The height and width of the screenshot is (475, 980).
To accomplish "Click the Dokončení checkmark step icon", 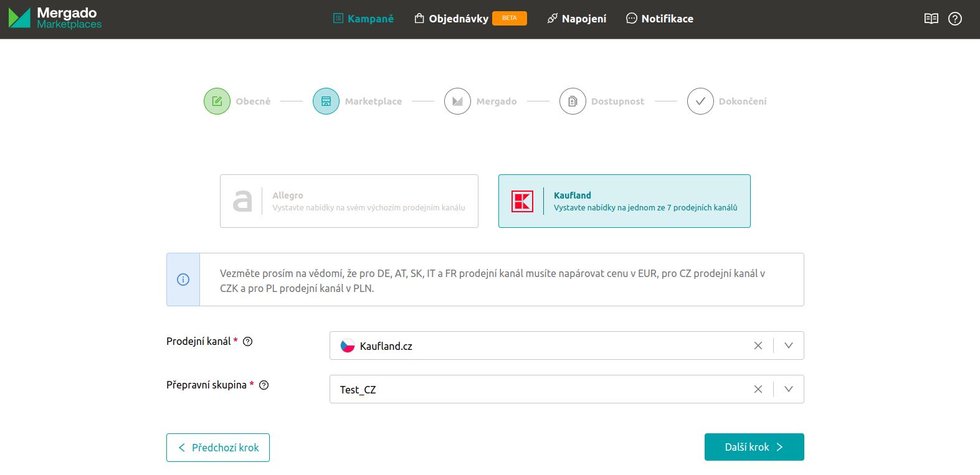I will click(x=700, y=101).
